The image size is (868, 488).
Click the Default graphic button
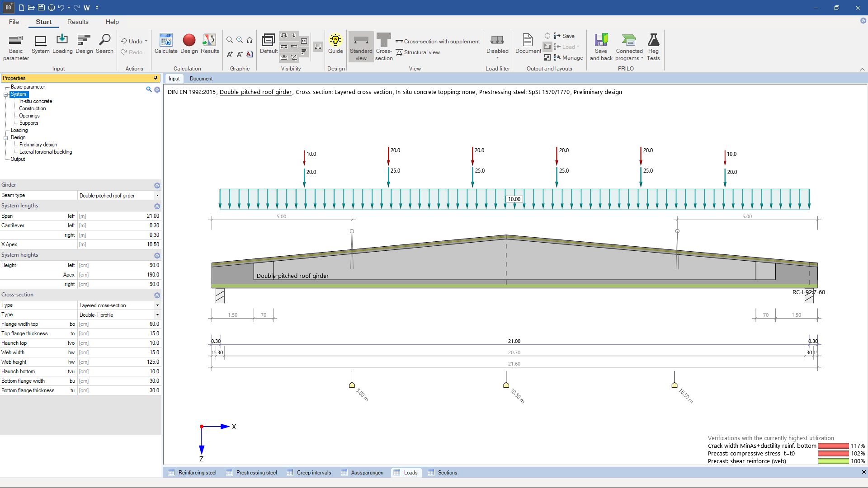(268, 45)
